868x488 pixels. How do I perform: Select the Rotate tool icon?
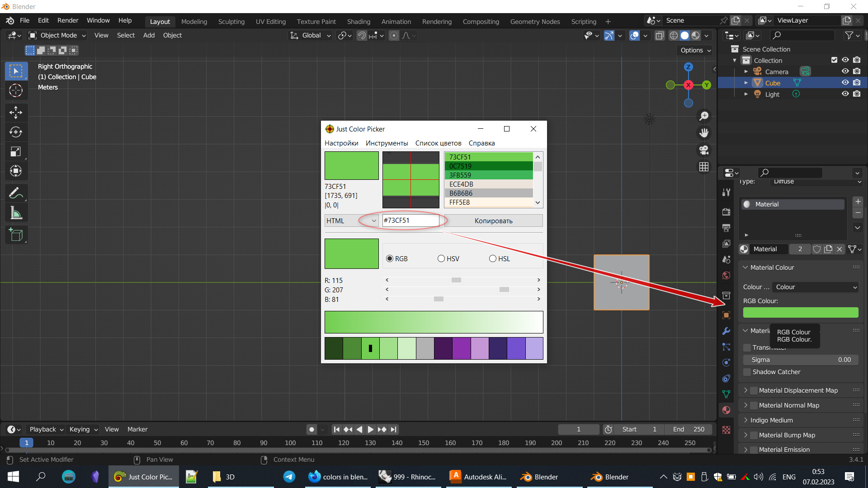coord(16,132)
